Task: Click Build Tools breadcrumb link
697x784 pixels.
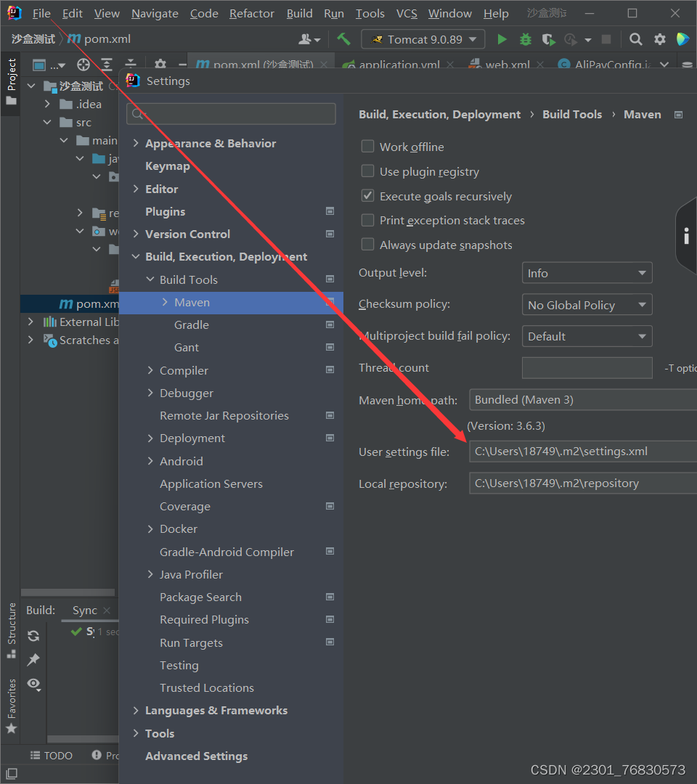Action: [x=572, y=115]
